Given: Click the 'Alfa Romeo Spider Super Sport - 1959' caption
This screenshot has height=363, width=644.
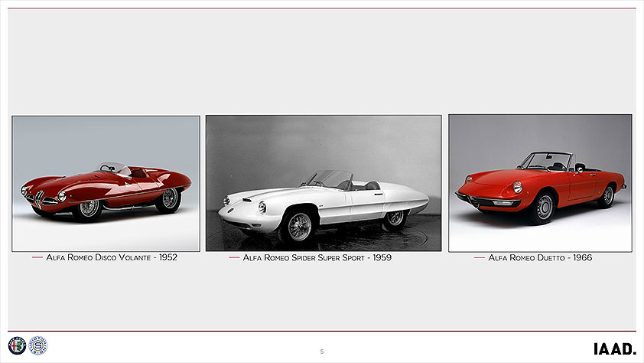Looking at the screenshot, I should (317, 258).
